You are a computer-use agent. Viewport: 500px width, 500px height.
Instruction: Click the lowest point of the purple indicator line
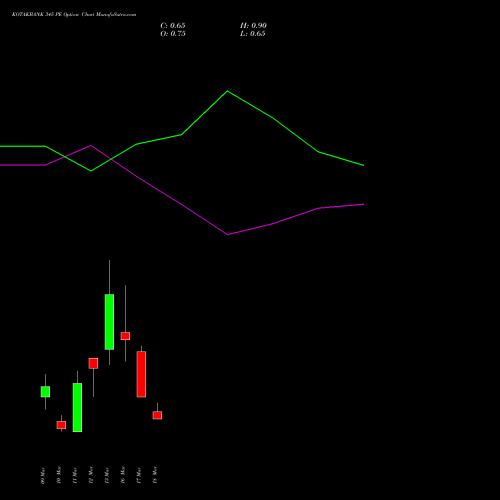coord(228,234)
